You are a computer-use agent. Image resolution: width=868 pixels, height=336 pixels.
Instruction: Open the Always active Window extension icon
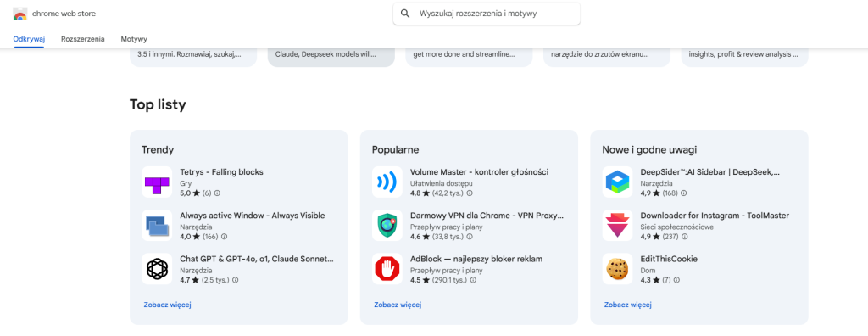click(x=157, y=225)
